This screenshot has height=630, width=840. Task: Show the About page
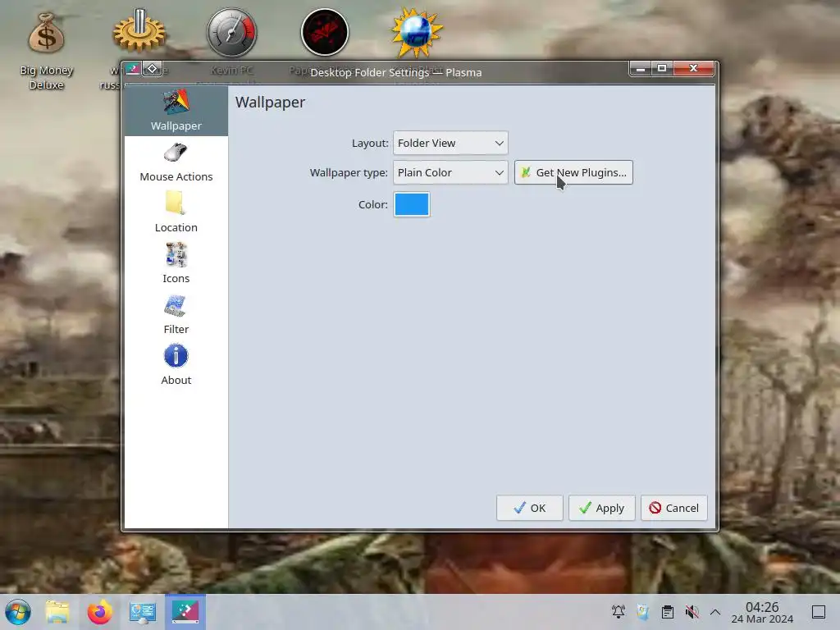(x=176, y=366)
